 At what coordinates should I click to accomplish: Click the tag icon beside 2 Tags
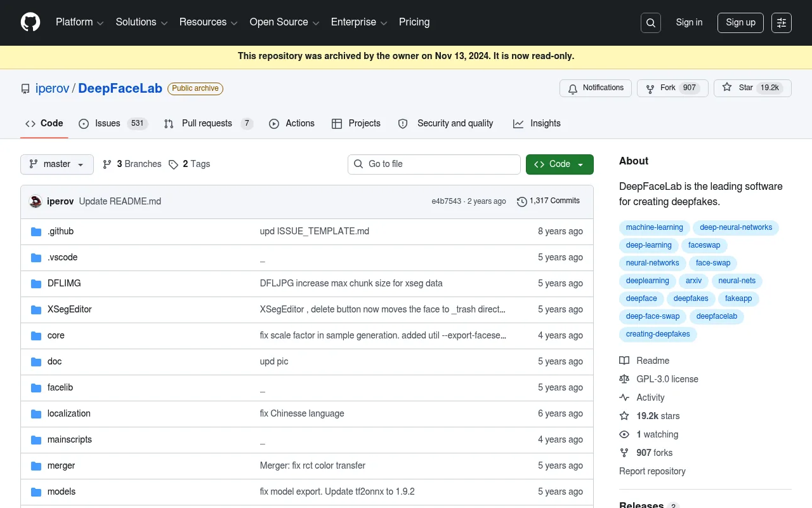click(x=173, y=164)
